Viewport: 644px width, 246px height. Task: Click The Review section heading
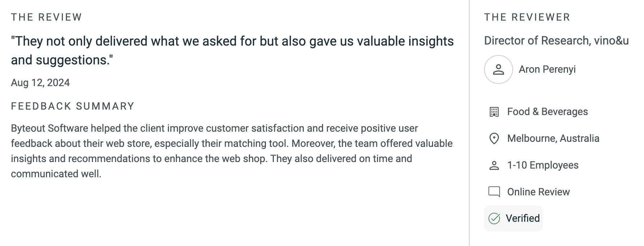46,17
